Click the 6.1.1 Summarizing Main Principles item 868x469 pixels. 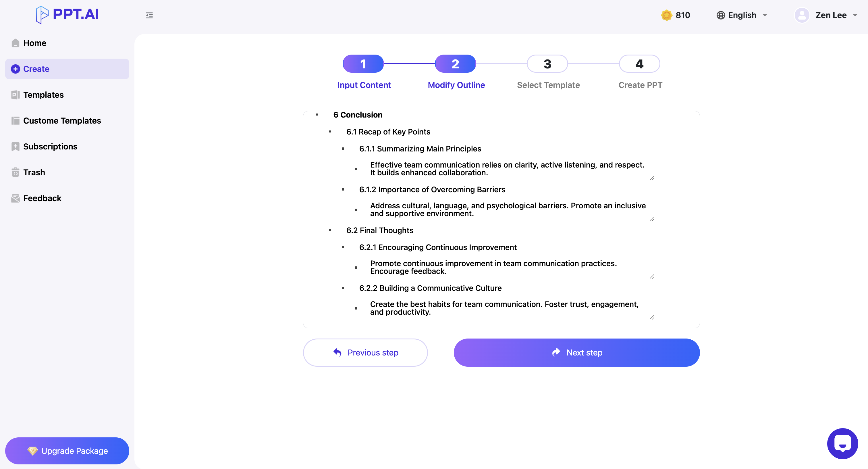pyautogui.click(x=420, y=149)
